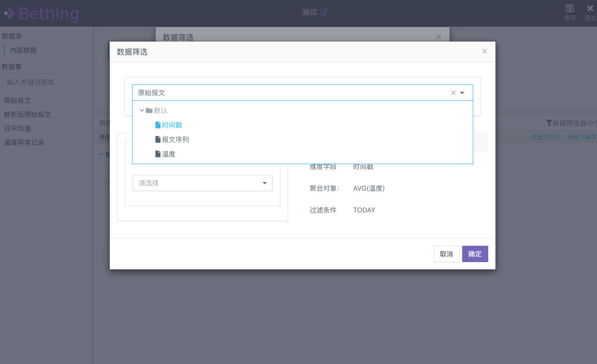The width and height of the screenshot is (597, 364).
Task: Open the 请选择 dropdown
Action: 202,183
